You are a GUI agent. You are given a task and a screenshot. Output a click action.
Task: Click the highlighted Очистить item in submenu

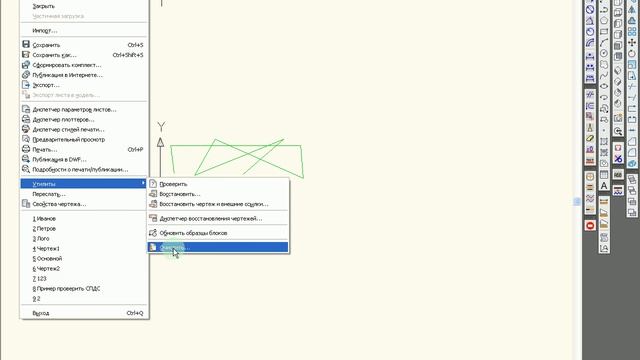click(x=218, y=247)
